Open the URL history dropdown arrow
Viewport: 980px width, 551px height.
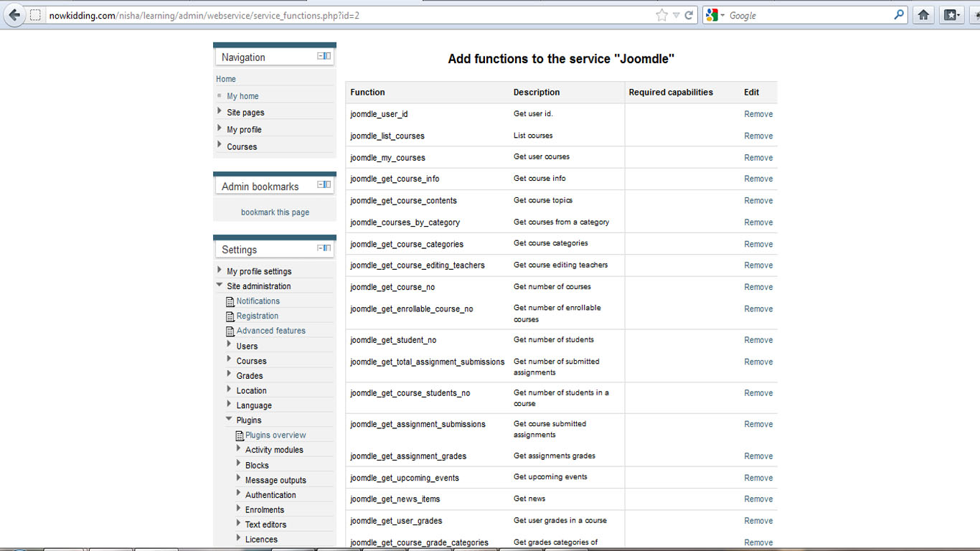click(676, 15)
